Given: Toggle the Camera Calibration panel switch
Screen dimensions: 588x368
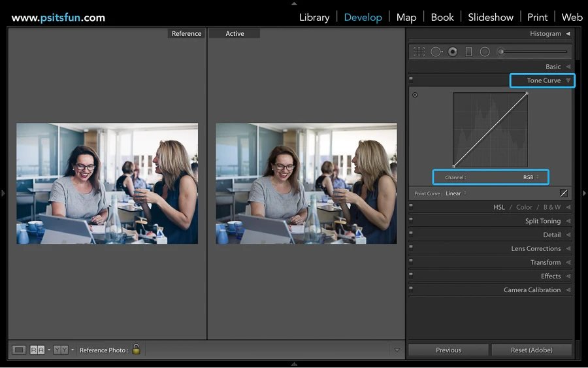Looking at the screenshot, I should (x=411, y=288).
